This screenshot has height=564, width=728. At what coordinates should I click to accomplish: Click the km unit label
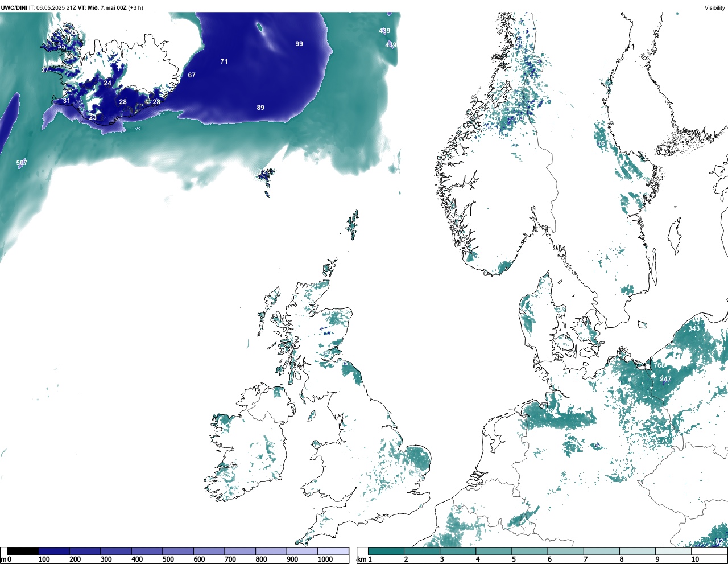[362, 559]
